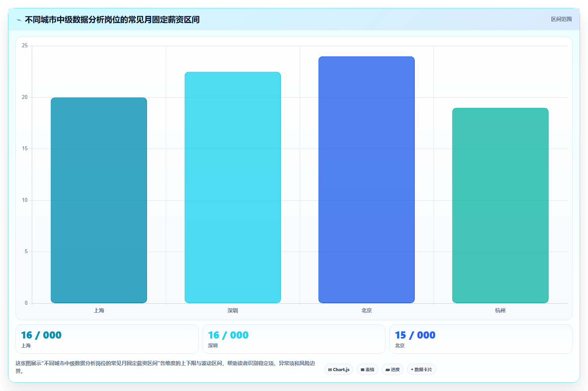Select the 深圳 bar in chart
Viewport: 588px width, 391px height.
[233, 188]
